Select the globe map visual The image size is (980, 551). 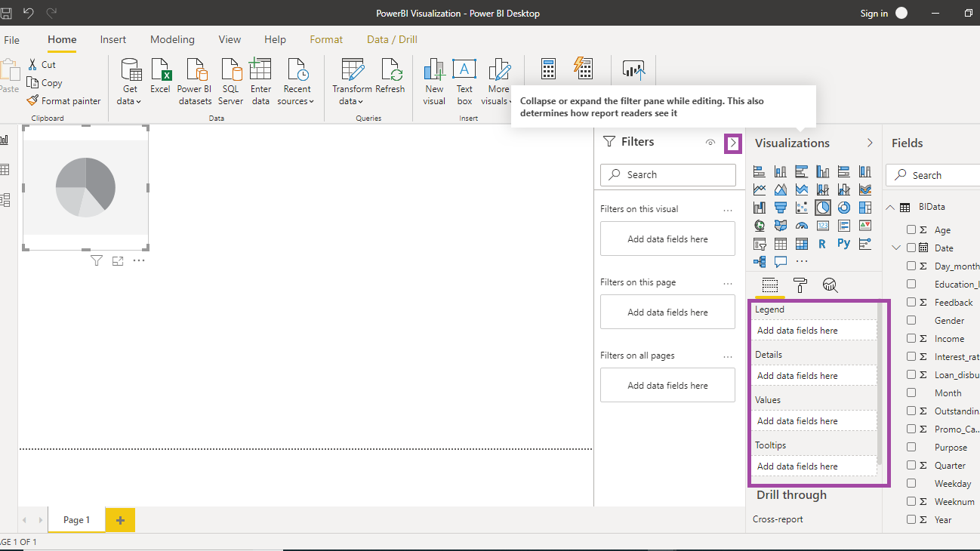click(760, 226)
